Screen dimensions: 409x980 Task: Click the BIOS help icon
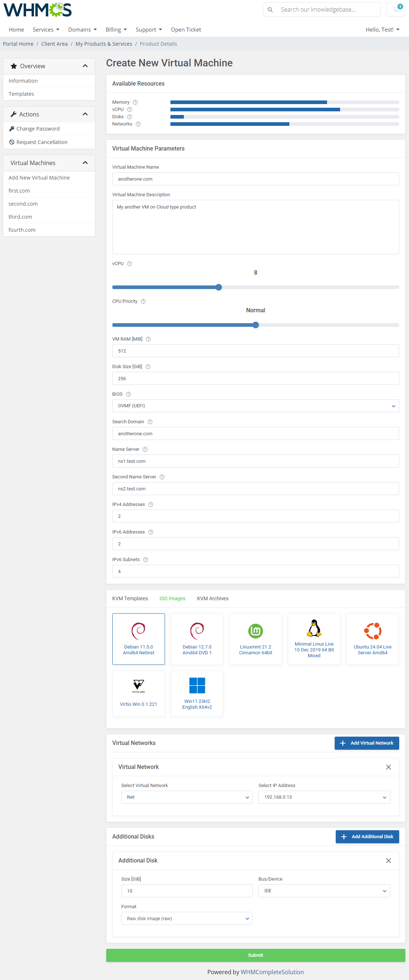128,394
